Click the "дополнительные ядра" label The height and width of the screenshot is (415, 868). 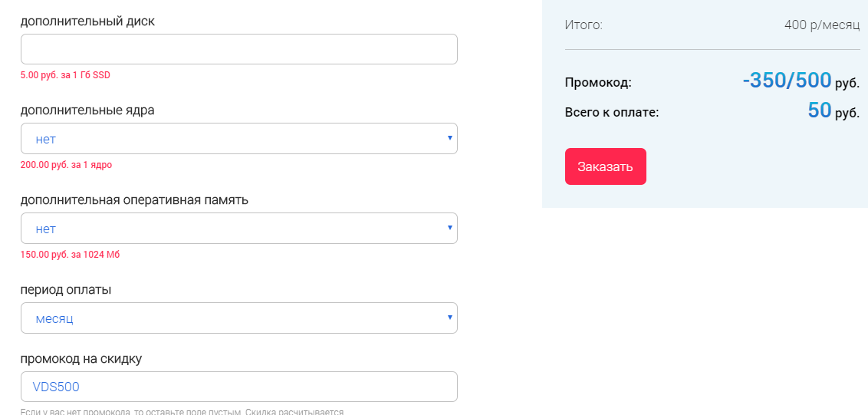pos(87,110)
